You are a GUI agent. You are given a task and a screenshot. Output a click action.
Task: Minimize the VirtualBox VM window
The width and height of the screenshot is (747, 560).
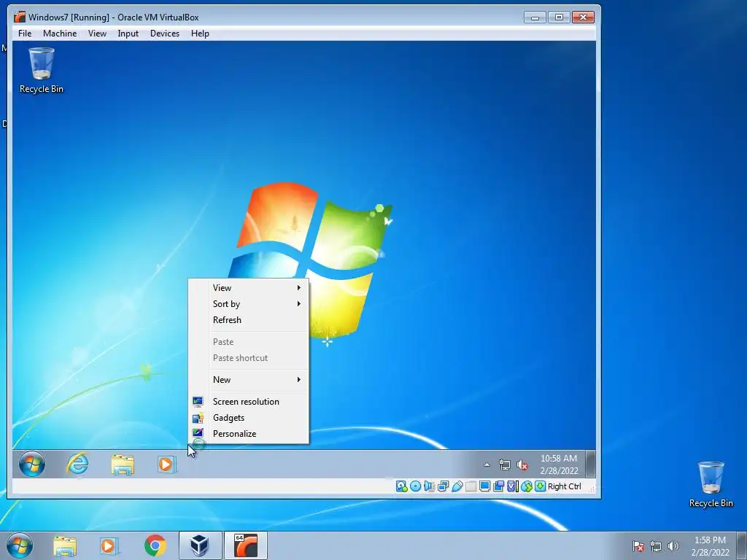click(535, 17)
